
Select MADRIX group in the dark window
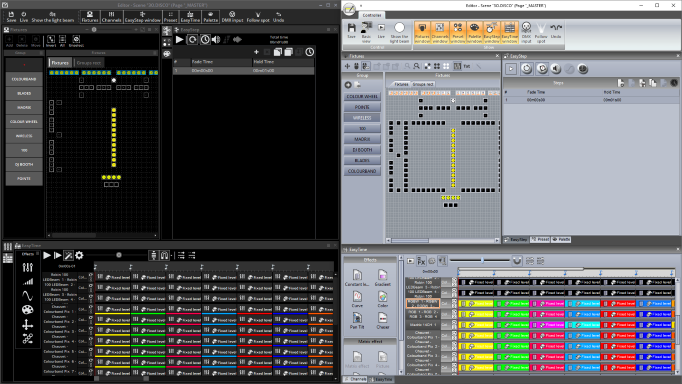24,108
